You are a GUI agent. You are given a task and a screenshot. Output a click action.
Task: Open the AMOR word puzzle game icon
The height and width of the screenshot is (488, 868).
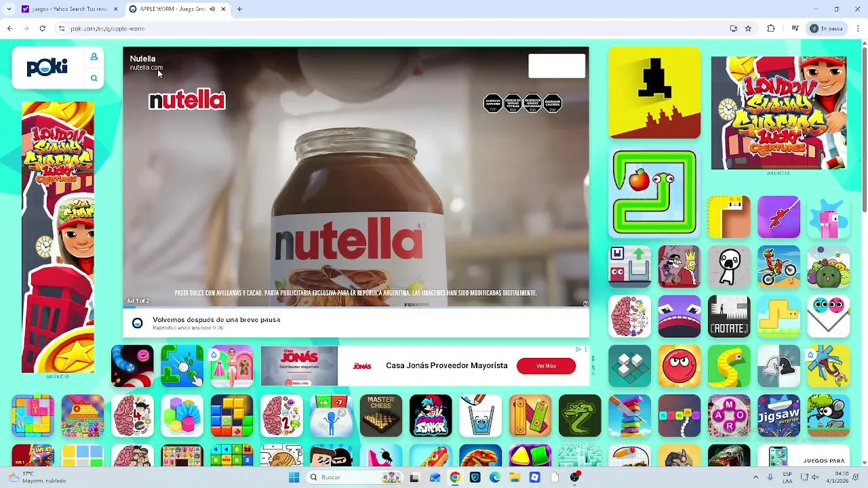[x=729, y=415]
